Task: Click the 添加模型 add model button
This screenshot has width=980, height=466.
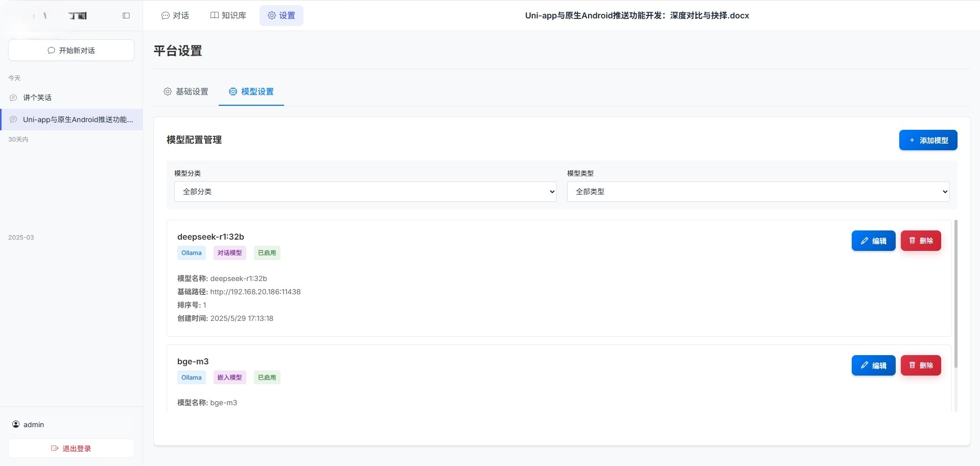Action: pyautogui.click(x=928, y=139)
